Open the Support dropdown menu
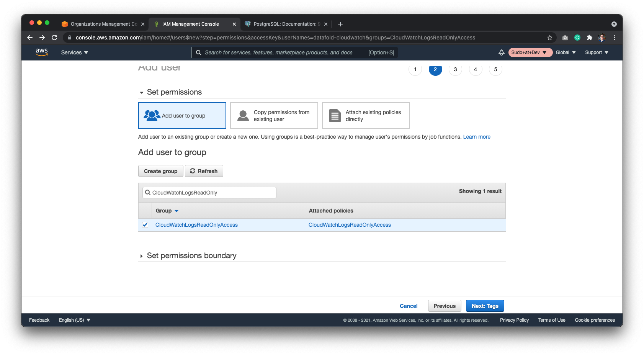644x355 pixels. (597, 52)
